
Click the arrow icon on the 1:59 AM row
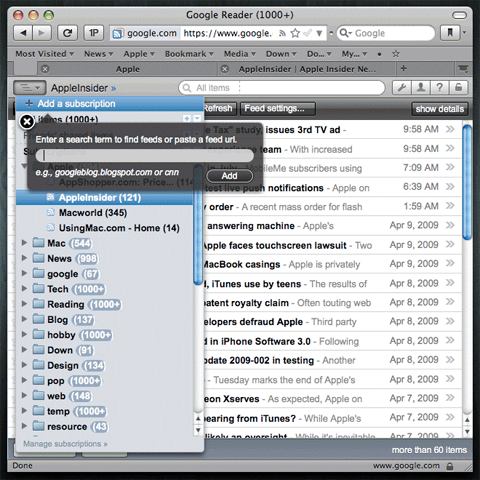pos(450,205)
